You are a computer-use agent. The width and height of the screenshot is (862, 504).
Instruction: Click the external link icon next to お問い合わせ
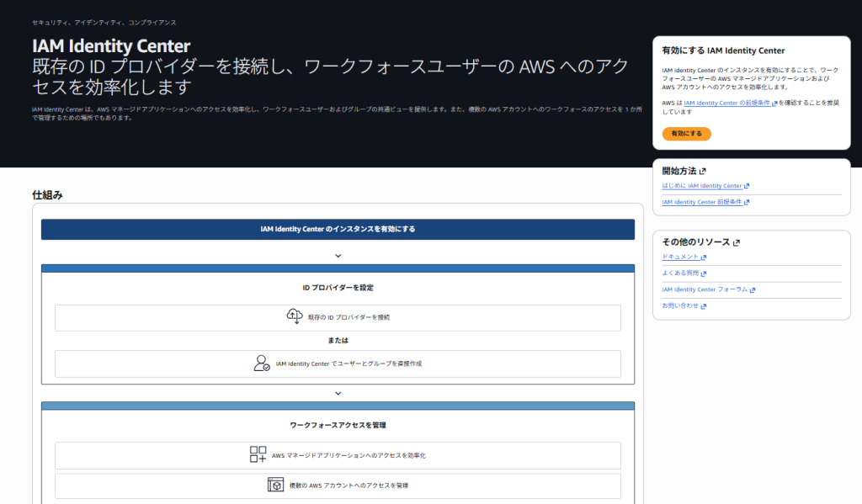click(x=704, y=306)
